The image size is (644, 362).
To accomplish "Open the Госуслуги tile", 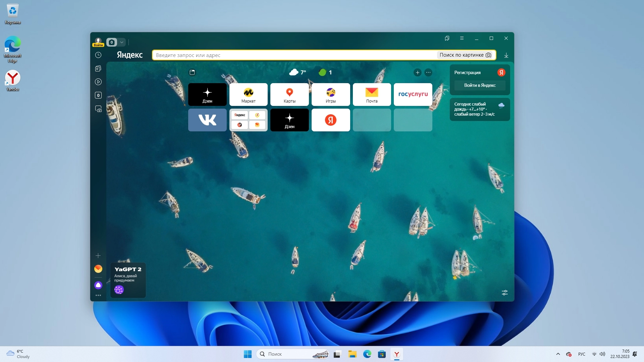I will [413, 94].
